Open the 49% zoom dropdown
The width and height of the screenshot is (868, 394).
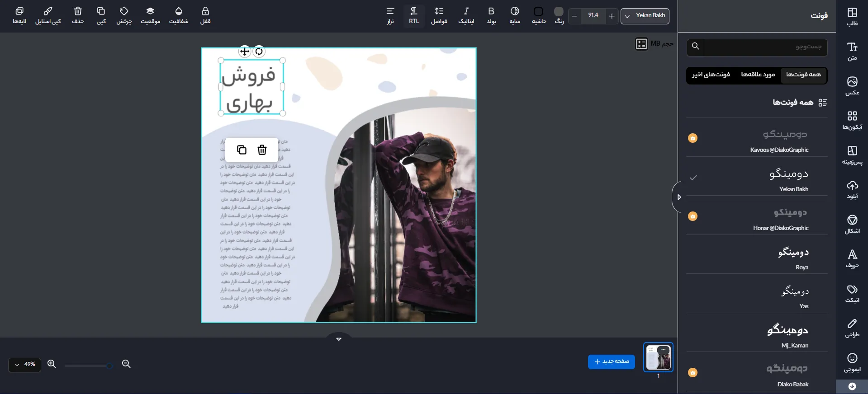25,365
